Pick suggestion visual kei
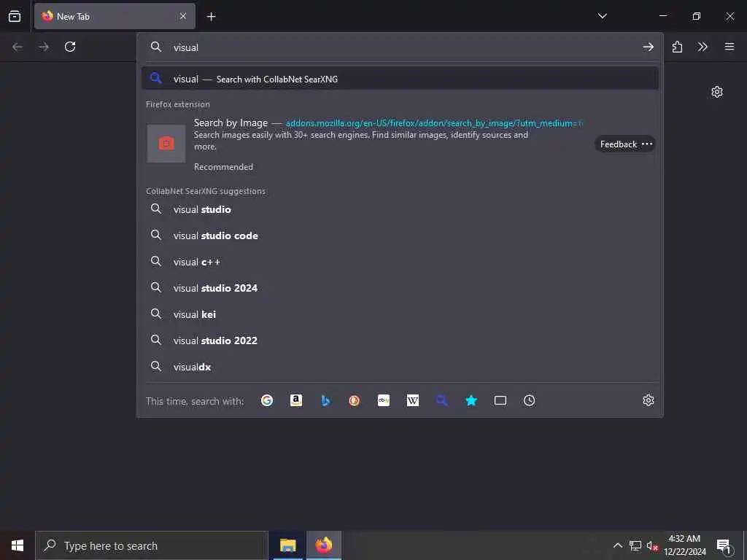The height and width of the screenshot is (560, 747). click(x=400, y=314)
